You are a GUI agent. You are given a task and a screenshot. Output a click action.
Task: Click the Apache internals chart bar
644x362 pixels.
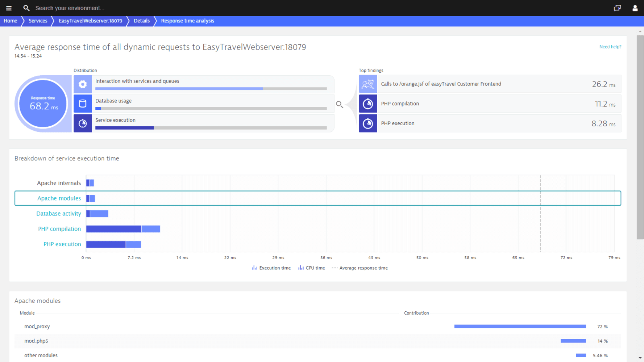tap(90, 183)
